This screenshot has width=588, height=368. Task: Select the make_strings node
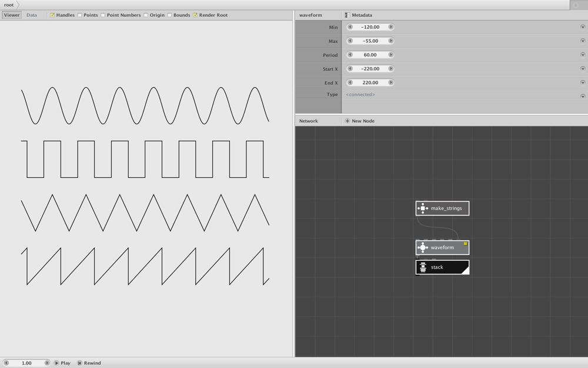[443, 208]
